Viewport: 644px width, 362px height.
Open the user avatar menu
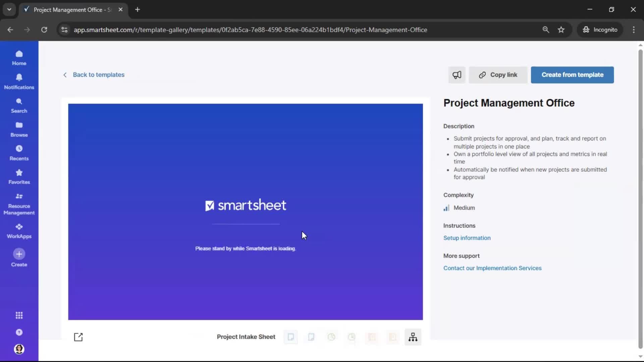click(19, 349)
